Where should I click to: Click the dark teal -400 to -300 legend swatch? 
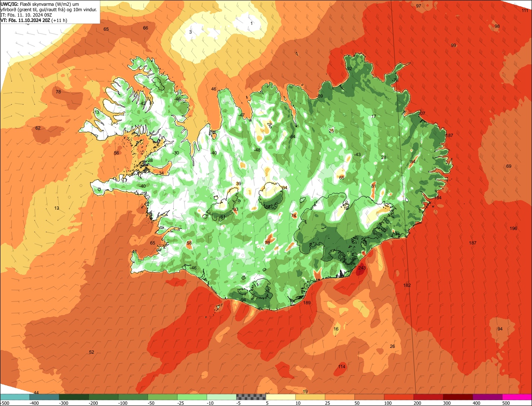click(44, 397)
